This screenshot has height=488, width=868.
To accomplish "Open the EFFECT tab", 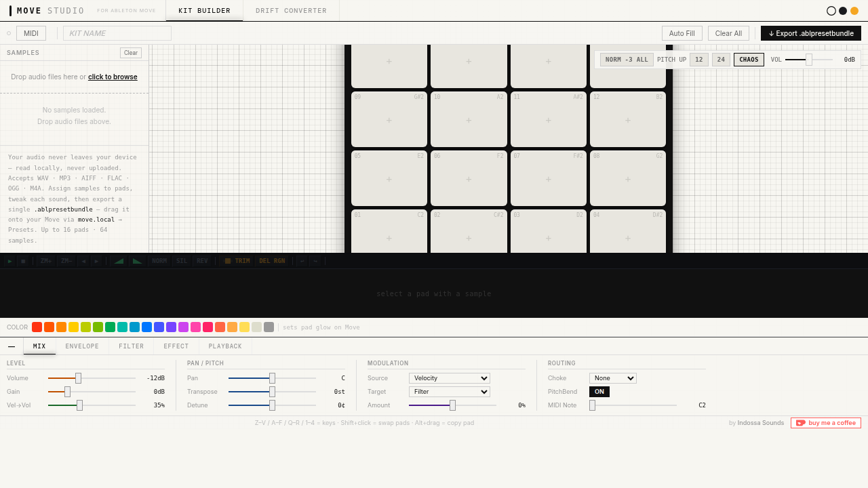I will 176,346.
